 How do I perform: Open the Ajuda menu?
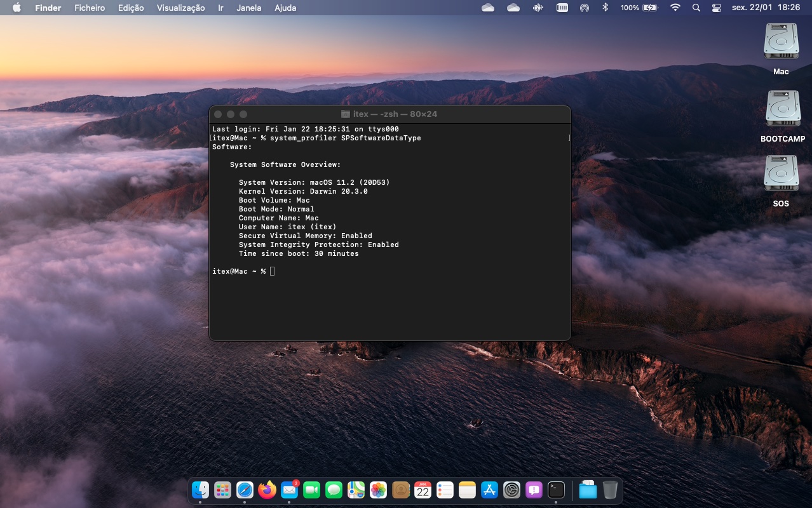(285, 8)
